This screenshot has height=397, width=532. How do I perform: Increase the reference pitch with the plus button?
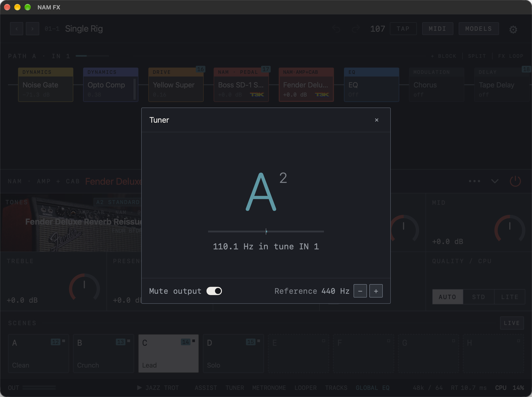376,291
